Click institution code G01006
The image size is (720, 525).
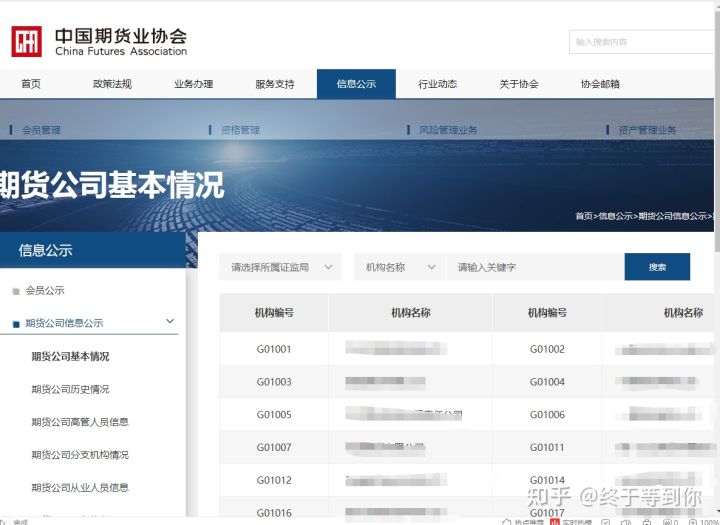pyautogui.click(x=547, y=415)
